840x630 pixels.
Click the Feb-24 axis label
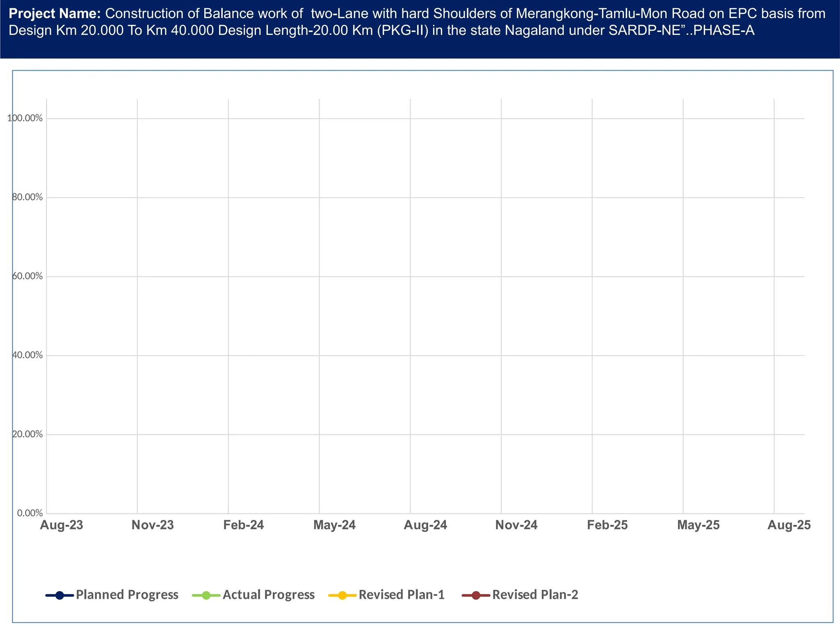point(244,525)
